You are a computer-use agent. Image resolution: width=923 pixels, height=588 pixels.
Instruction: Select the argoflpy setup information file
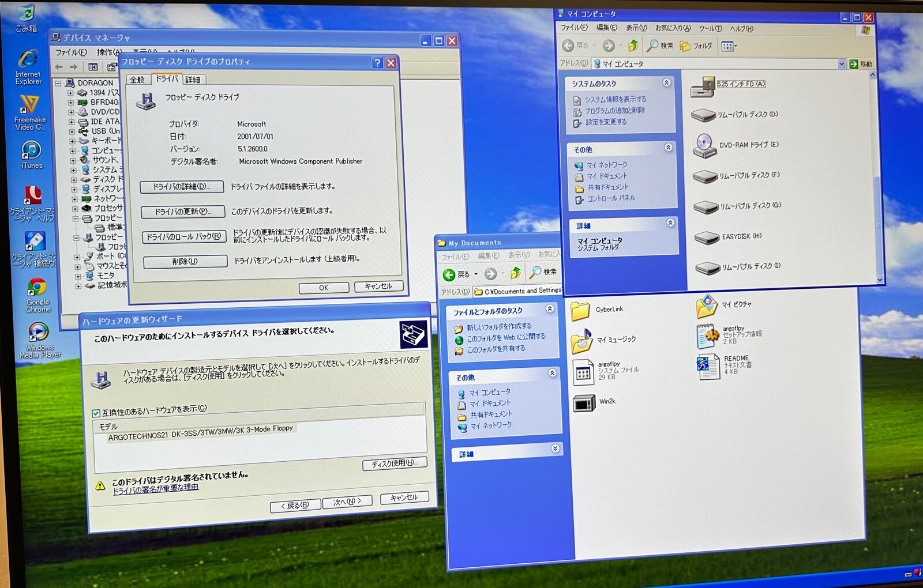tap(729, 336)
